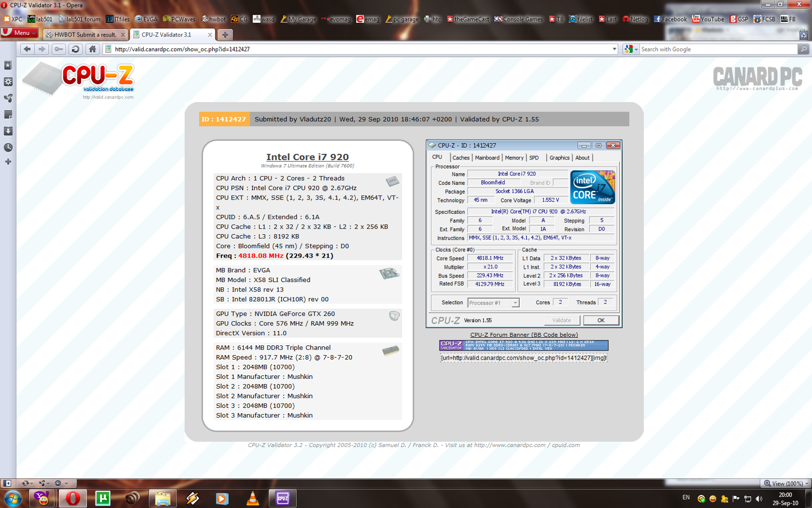
Task: Click the CPU-Z validation database logo
Action: tap(79, 81)
